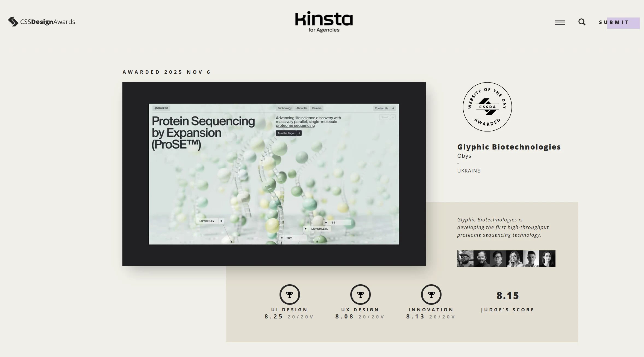Viewport: 644px width, 357px height.
Task: Click the UKRAINE country label
Action: tap(468, 171)
